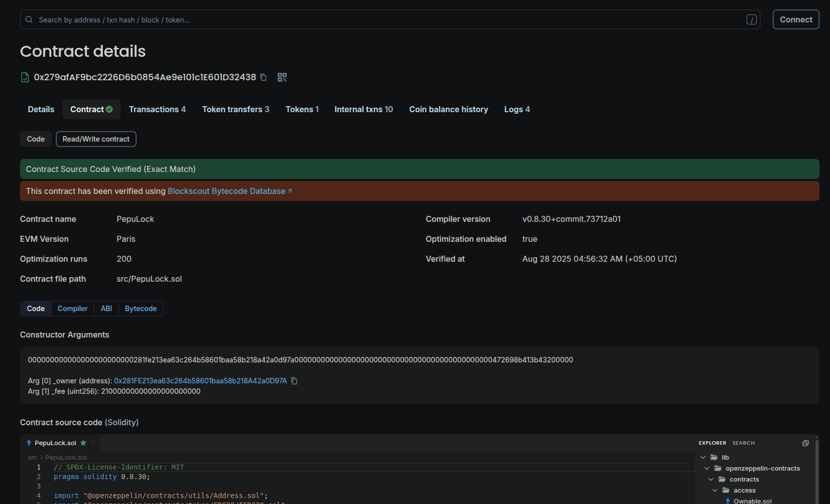The width and height of the screenshot is (830, 504).
Task: Switch to the Read/Write contract toggle
Action: (96, 139)
